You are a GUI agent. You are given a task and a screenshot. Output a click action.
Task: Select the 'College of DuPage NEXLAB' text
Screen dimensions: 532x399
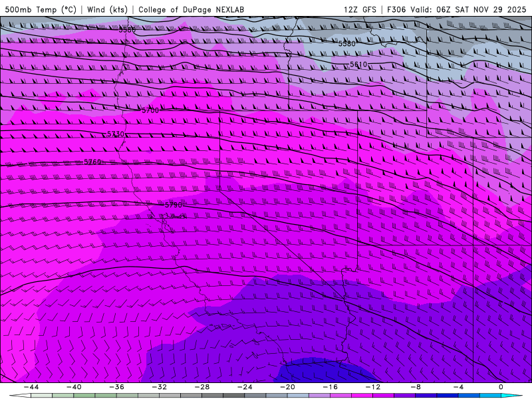[x=191, y=9]
